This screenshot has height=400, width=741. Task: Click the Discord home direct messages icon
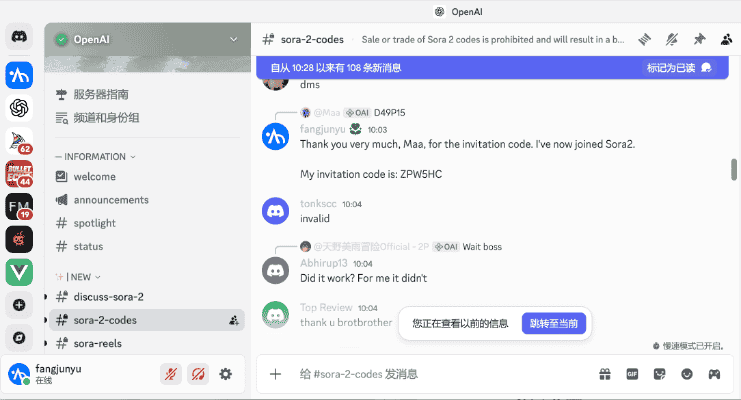[x=19, y=38]
